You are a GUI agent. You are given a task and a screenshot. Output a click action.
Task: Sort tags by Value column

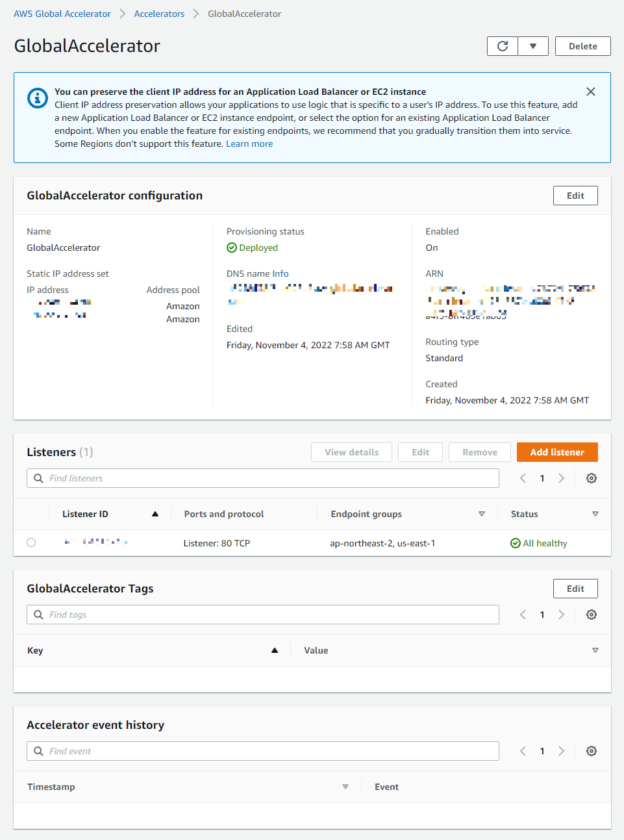[595, 650]
